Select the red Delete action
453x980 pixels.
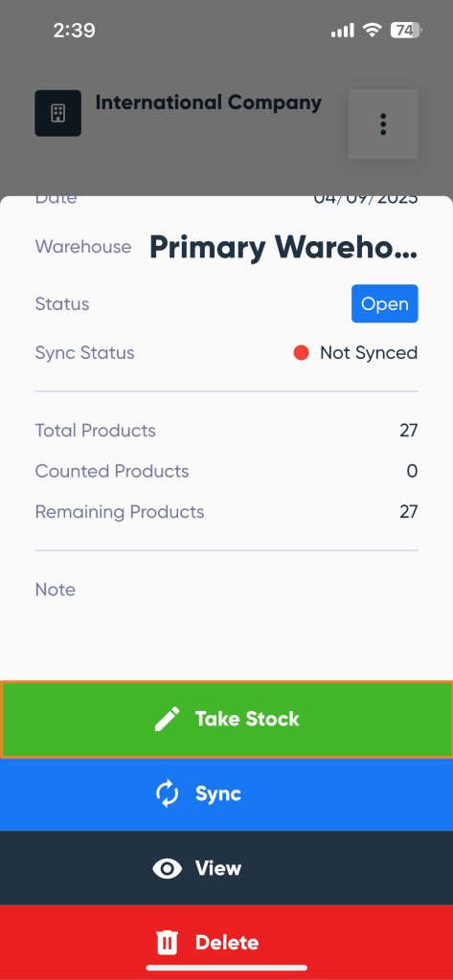point(226,943)
